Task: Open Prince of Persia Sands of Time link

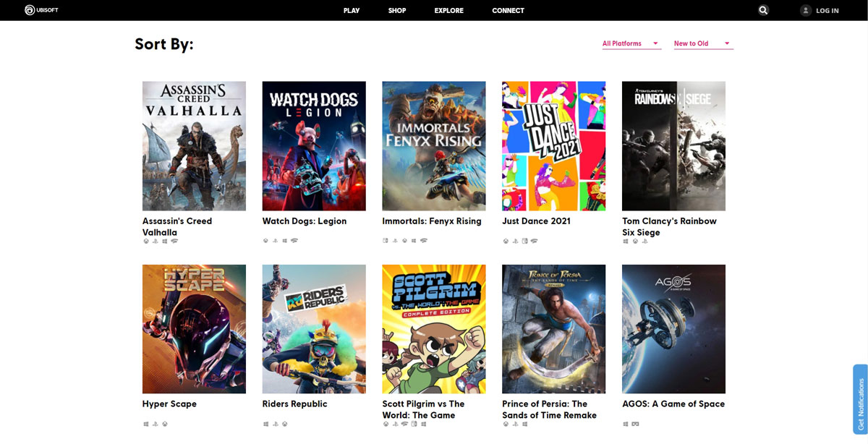Action: 549,409
